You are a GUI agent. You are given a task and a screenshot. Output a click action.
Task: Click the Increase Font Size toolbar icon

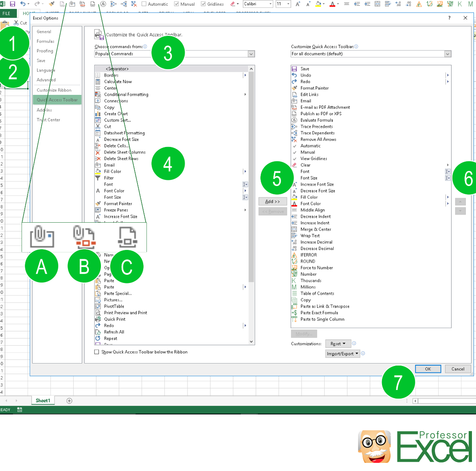pyautogui.click(x=298, y=4)
